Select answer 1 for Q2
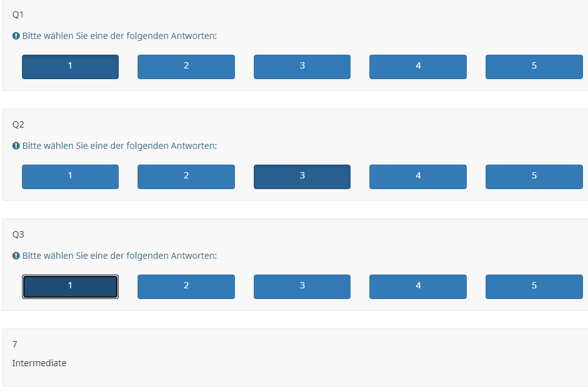The image size is (588, 392). [x=70, y=177]
